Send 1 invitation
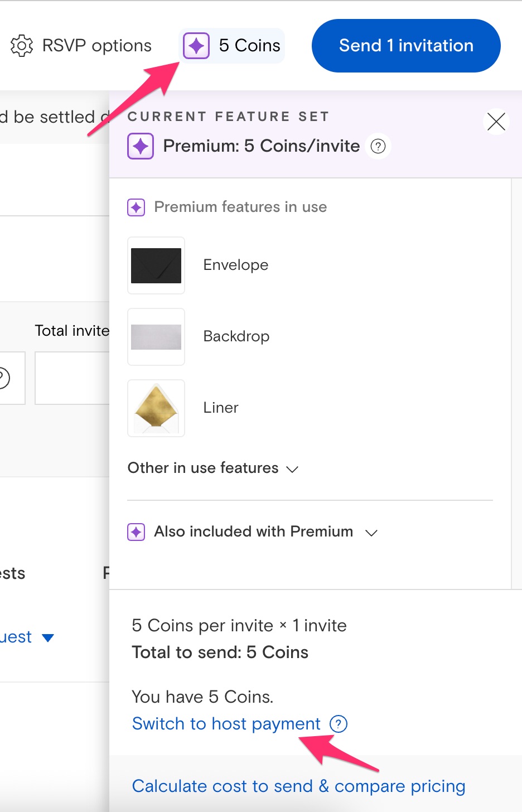 (x=406, y=46)
